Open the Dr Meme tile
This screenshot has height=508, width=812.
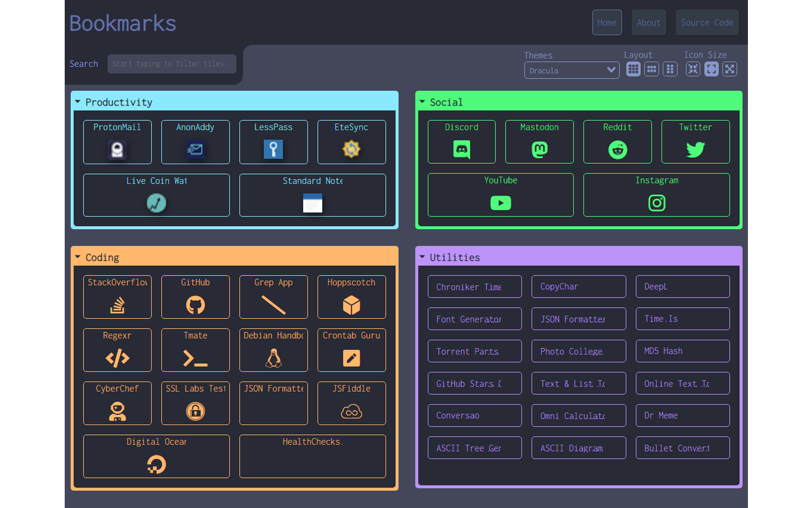[x=683, y=415]
